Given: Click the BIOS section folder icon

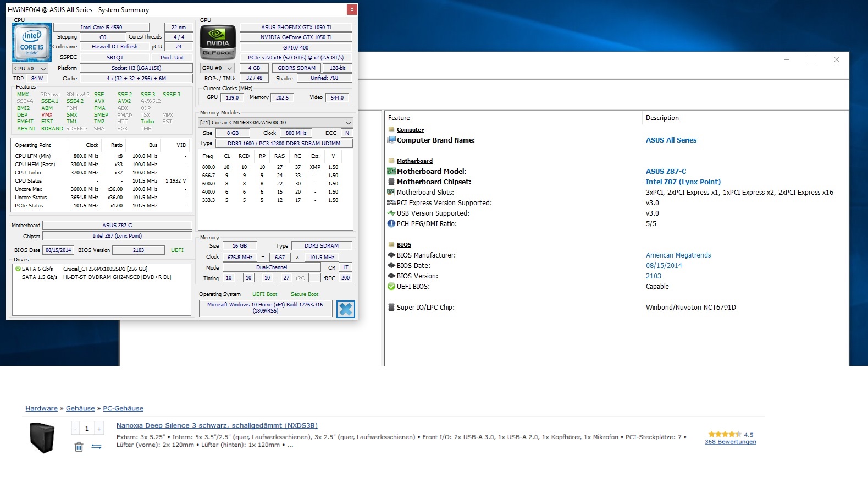Looking at the screenshot, I should tap(391, 245).
